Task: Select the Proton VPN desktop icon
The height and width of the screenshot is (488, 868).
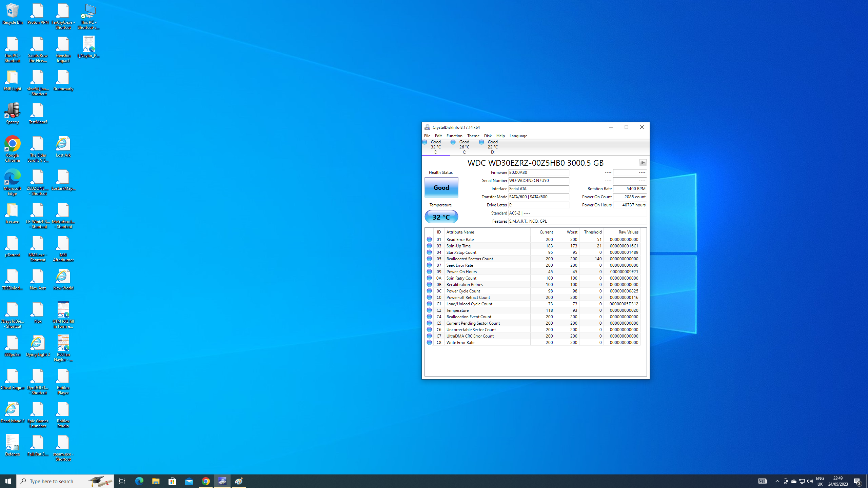Action: [x=38, y=14]
